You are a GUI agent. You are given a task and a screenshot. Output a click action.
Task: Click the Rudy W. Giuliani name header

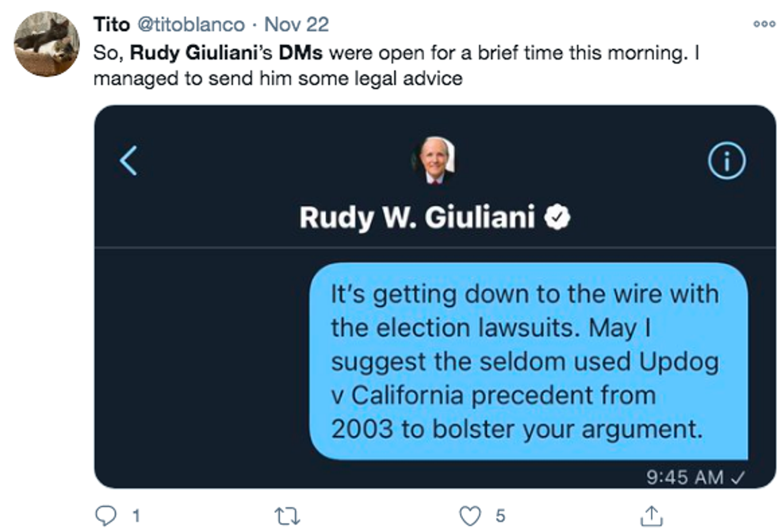click(418, 216)
